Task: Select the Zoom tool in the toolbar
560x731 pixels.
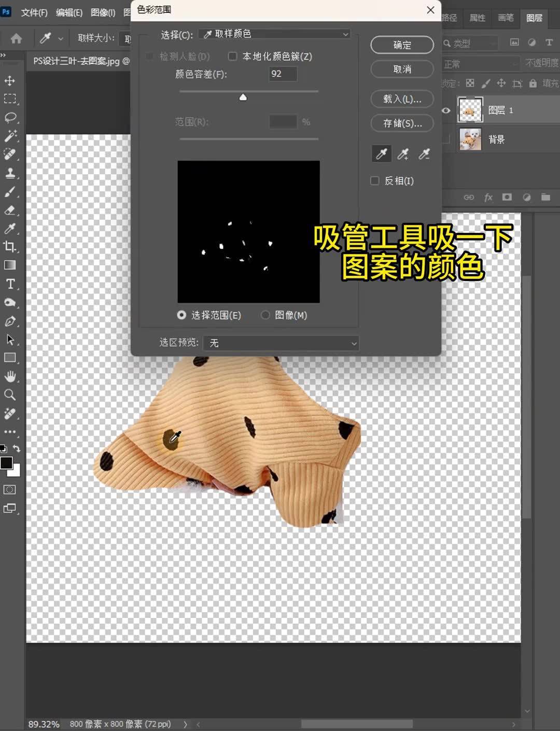Action: point(10,395)
